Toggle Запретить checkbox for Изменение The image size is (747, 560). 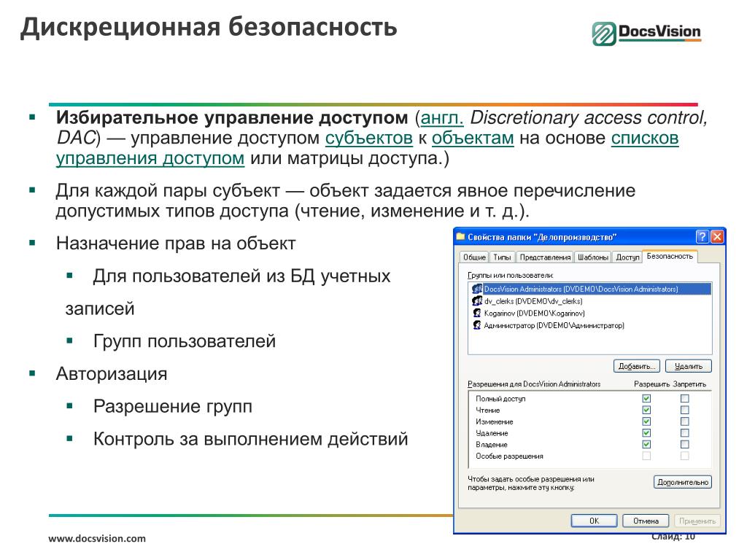(684, 421)
